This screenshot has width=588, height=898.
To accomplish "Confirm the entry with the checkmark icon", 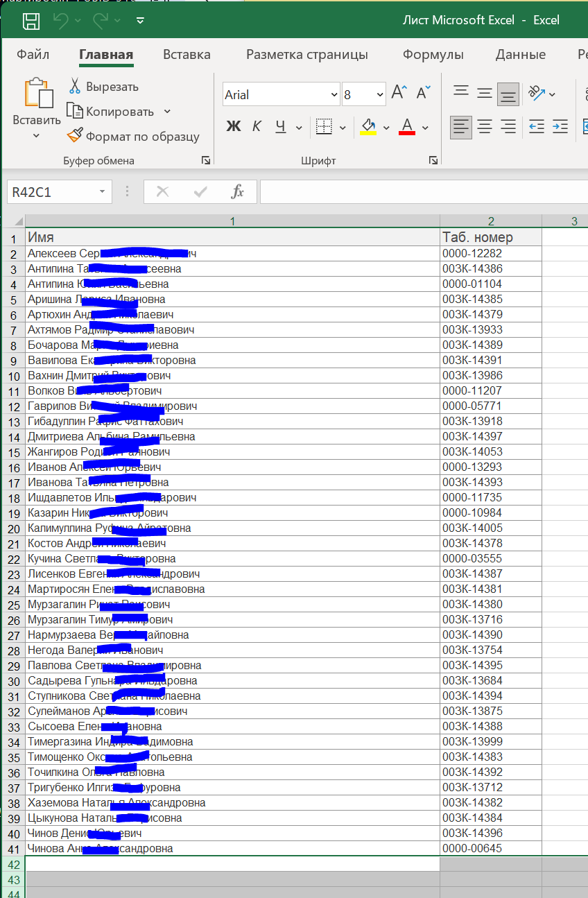I will (x=200, y=192).
